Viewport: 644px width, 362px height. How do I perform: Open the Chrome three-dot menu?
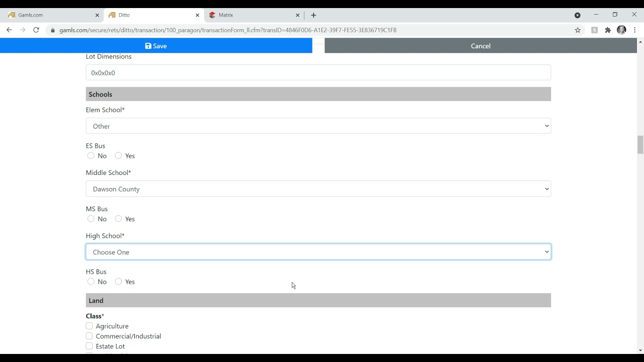pos(635,30)
